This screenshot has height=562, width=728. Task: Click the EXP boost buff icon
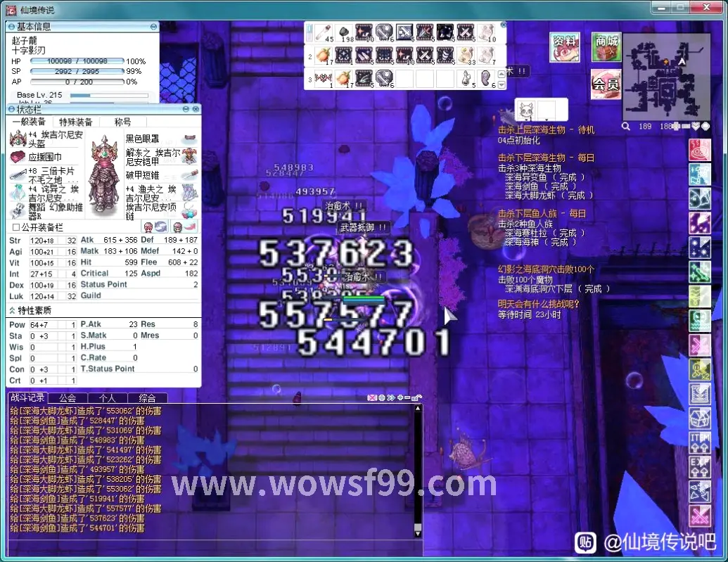700,468
